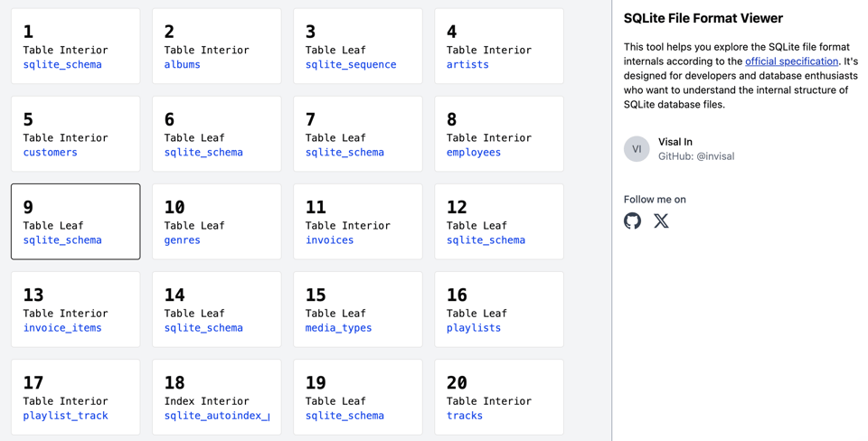This screenshot has width=868, height=441.
Task: Open the genres link on page 10
Action: point(183,240)
